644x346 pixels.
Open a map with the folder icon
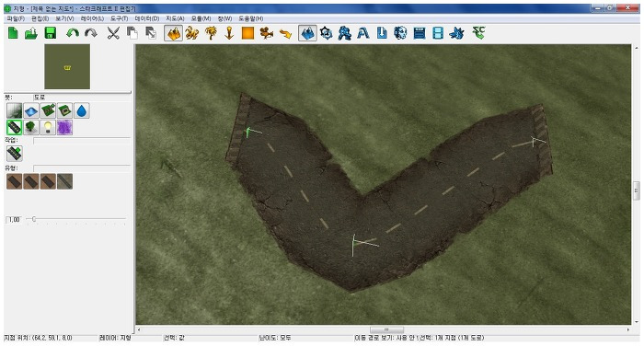coord(31,33)
